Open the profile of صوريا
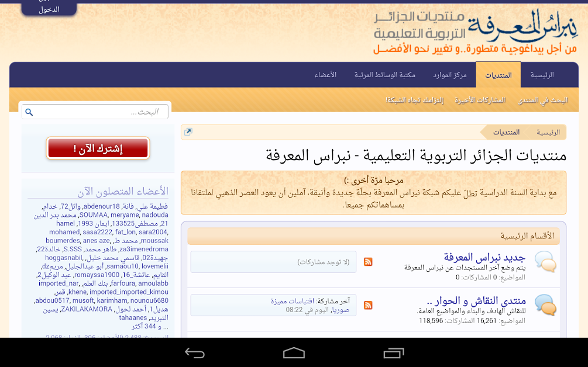 tap(341, 310)
